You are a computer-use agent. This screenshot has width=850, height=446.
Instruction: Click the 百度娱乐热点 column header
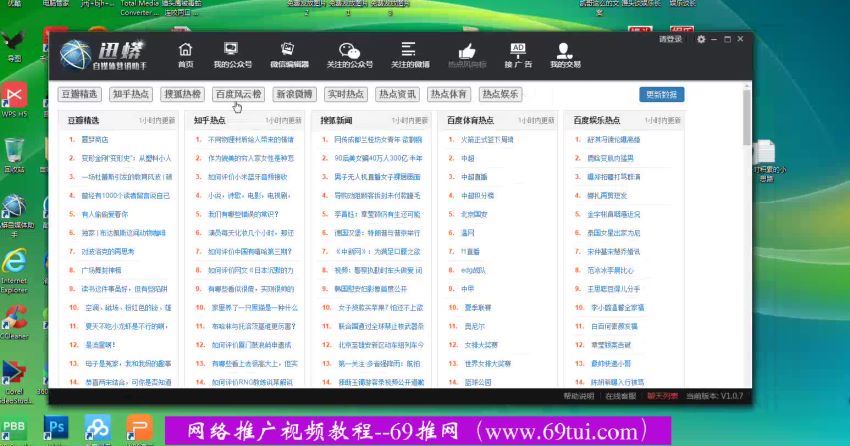point(596,120)
